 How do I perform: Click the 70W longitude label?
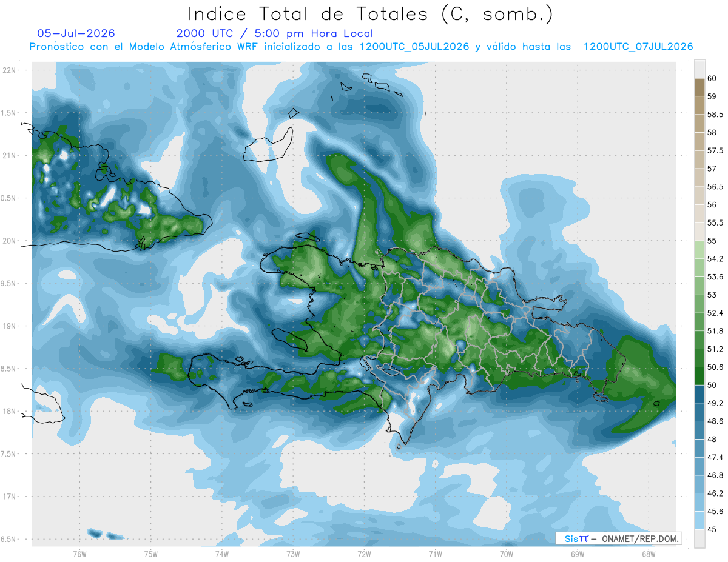pyautogui.click(x=506, y=554)
